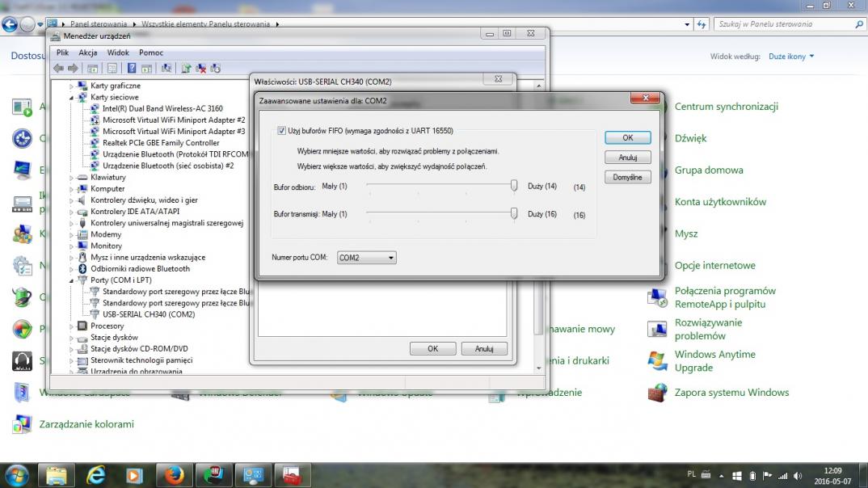Click the volume speaker icon in system tray

[798, 476]
